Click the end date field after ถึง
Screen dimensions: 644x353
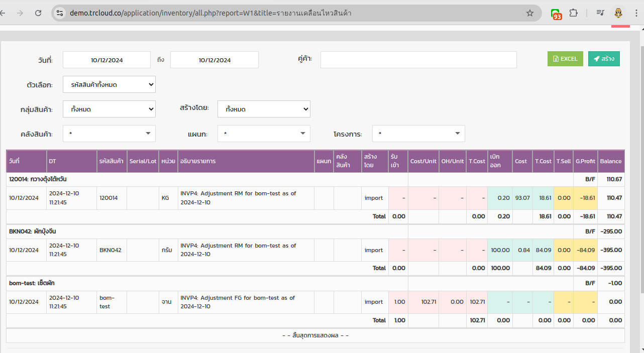[x=214, y=60]
